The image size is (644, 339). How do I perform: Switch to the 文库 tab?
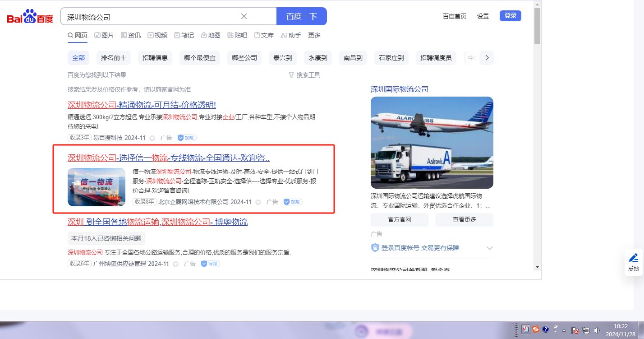tap(264, 35)
